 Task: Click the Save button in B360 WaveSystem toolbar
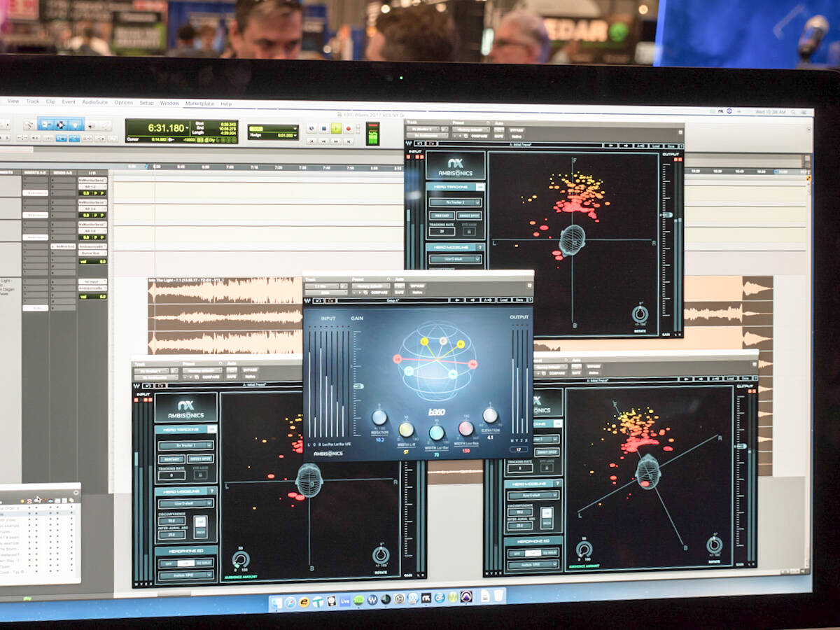click(519, 301)
